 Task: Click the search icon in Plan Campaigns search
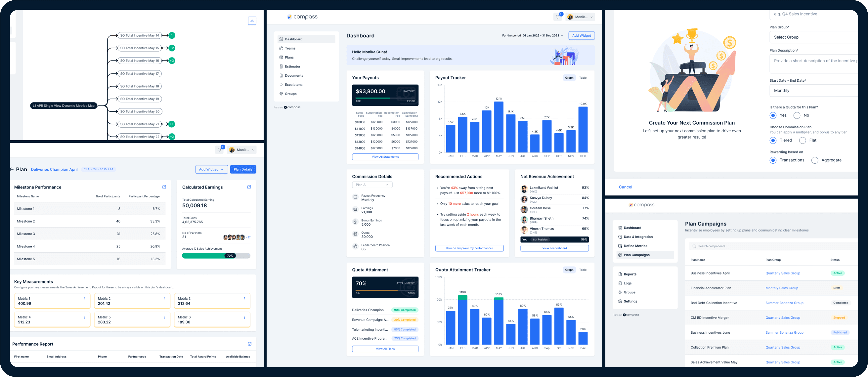(x=694, y=246)
